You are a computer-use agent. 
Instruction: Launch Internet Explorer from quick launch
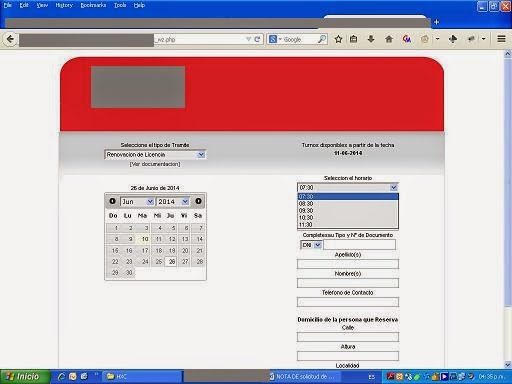(x=61, y=377)
